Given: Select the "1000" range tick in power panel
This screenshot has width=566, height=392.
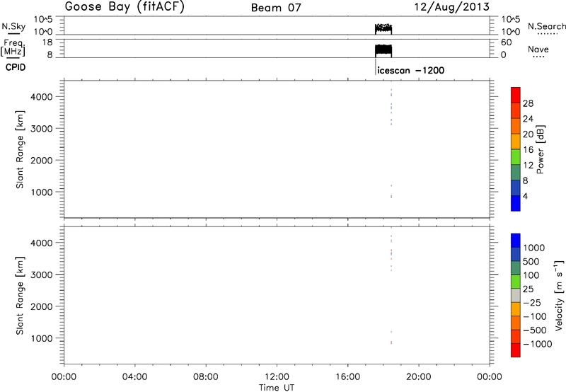Looking at the screenshot, I should coord(42,192).
